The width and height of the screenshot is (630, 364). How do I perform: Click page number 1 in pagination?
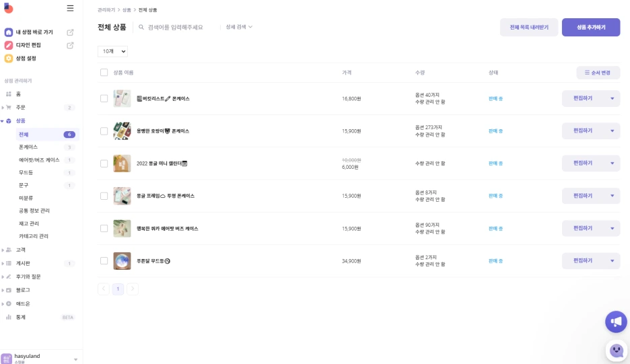[x=118, y=289]
